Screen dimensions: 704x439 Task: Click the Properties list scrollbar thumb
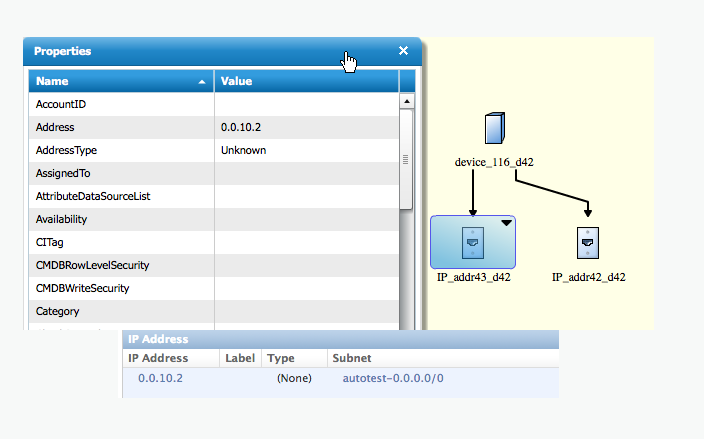[406, 159]
